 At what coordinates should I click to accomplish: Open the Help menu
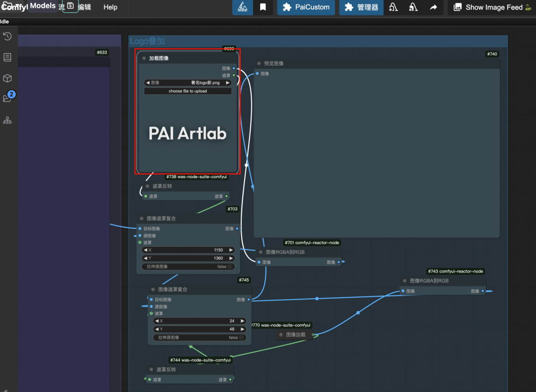[x=110, y=7]
